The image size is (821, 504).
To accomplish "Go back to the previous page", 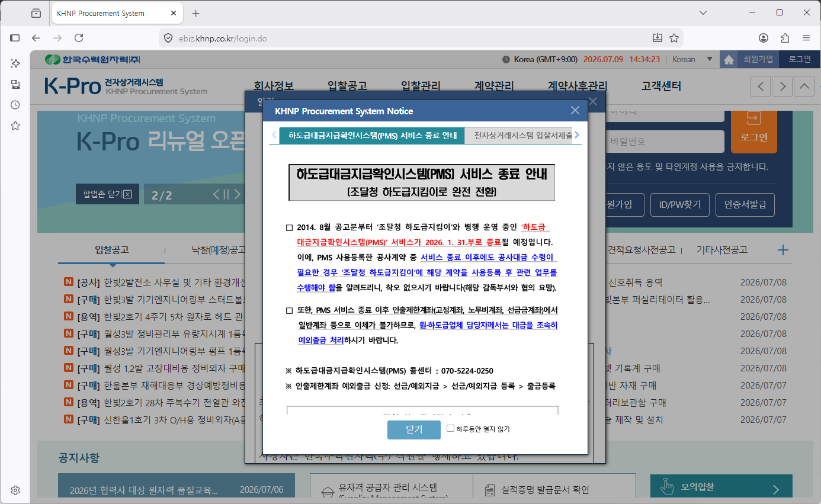I will pos(36,38).
